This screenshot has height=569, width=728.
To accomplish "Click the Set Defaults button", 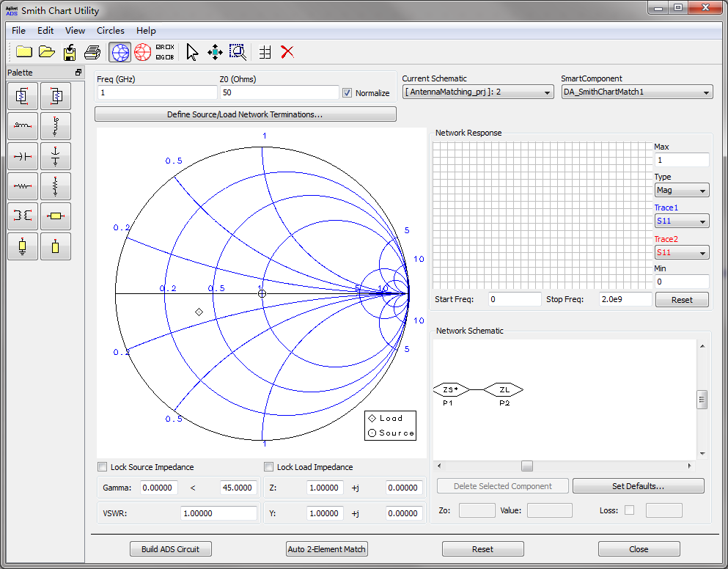I will pos(639,486).
